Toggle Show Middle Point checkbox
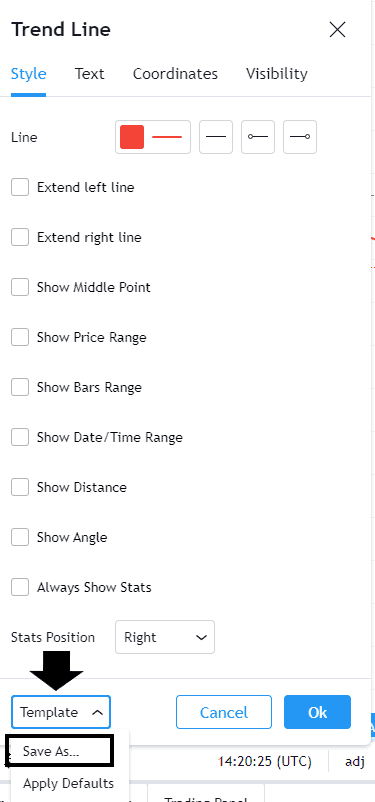This screenshot has width=375, height=802. click(x=20, y=287)
